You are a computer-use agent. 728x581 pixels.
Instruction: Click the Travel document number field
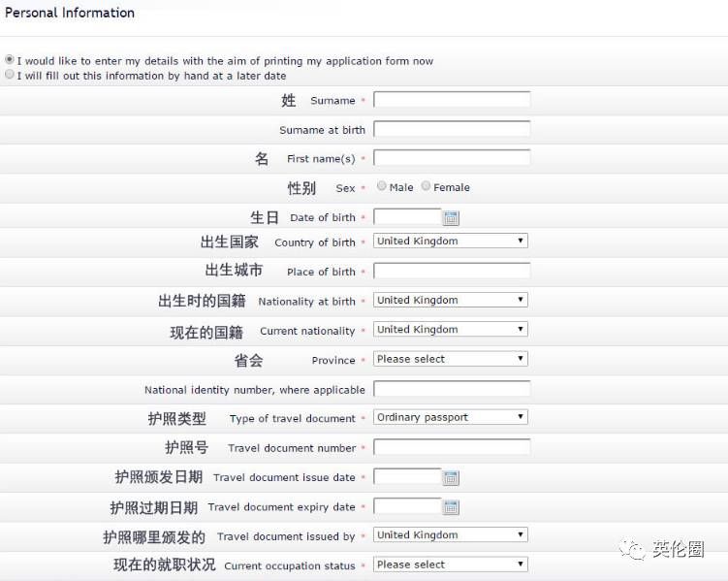pos(452,447)
